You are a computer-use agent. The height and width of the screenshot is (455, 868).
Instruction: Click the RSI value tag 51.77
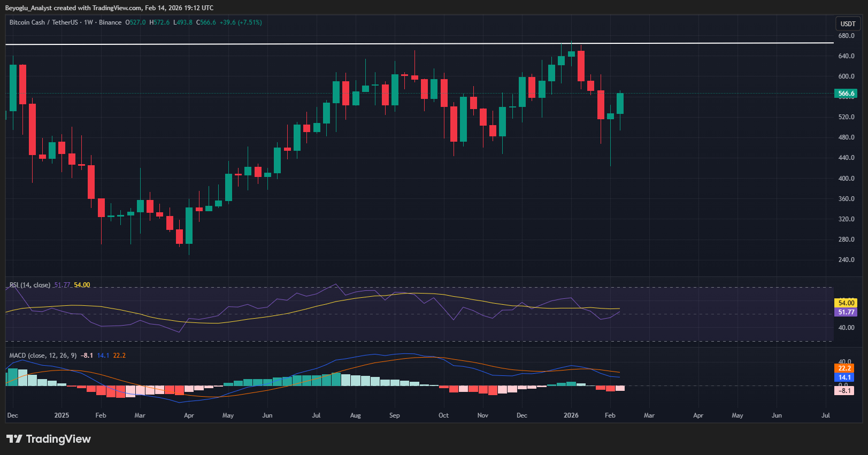click(x=846, y=312)
